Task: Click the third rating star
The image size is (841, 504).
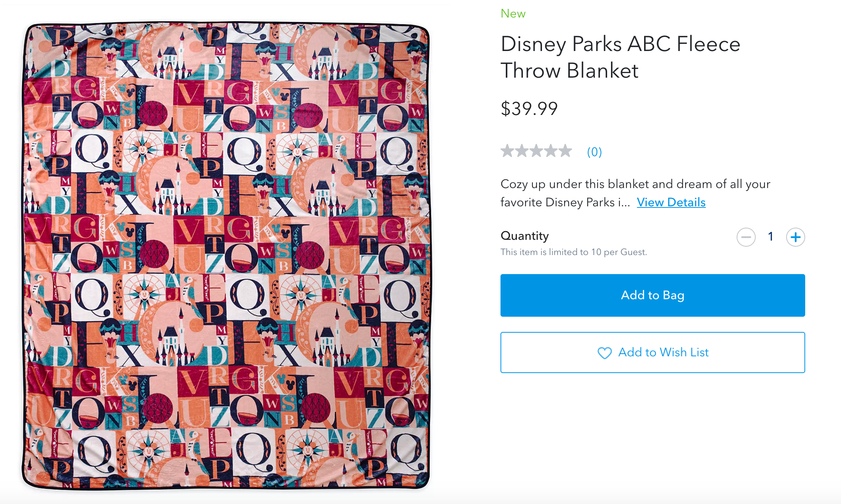Action: point(536,151)
